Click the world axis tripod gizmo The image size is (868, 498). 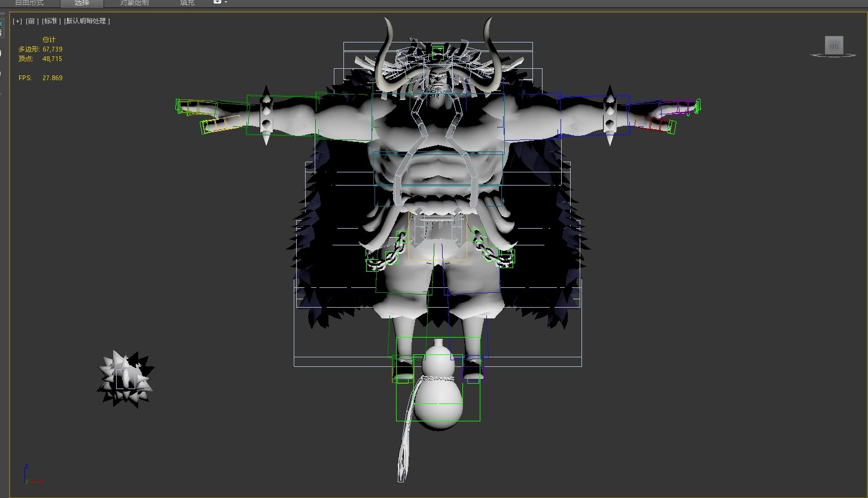click(32, 473)
